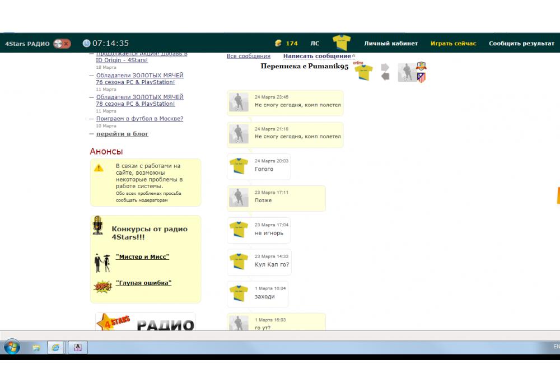560x392 pixels.
Task: Open the ID Origin - 4Stars! blog link
Action: pyautogui.click(x=122, y=60)
